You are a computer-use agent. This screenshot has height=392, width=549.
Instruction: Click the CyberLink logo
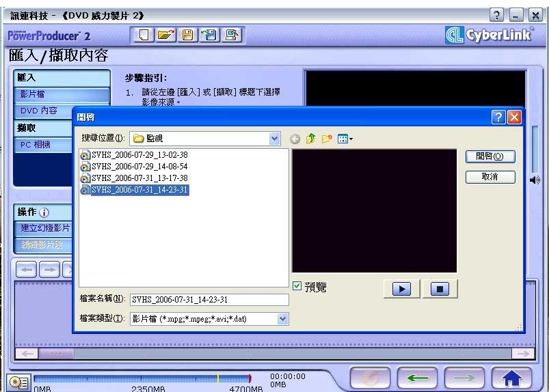coord(488,35)
